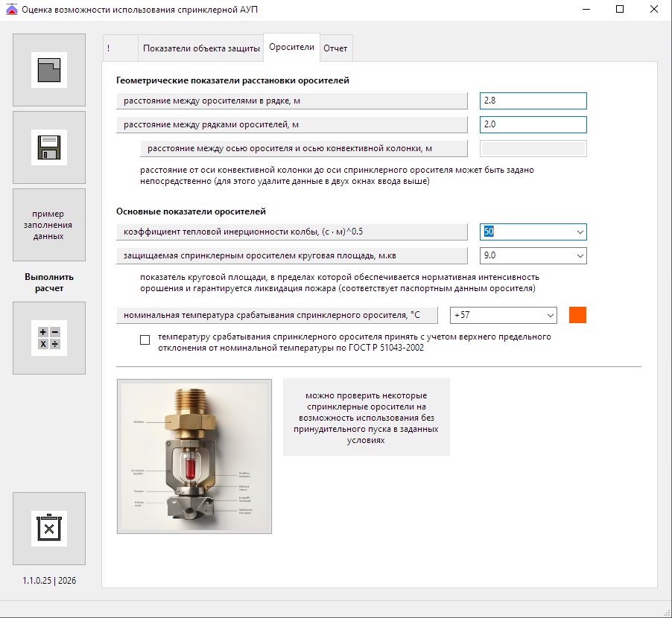672x618 pixels.
Task: Maximize the application window
Action: [620, 10]
